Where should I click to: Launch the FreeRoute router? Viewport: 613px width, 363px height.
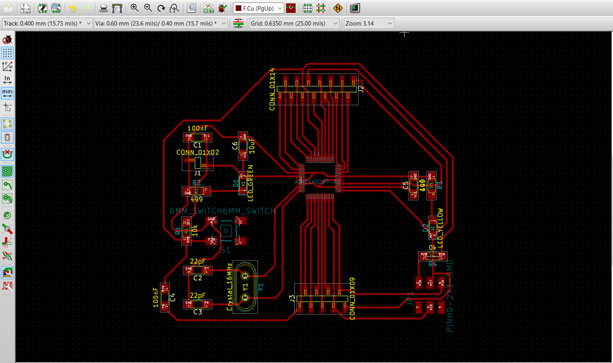338,8
